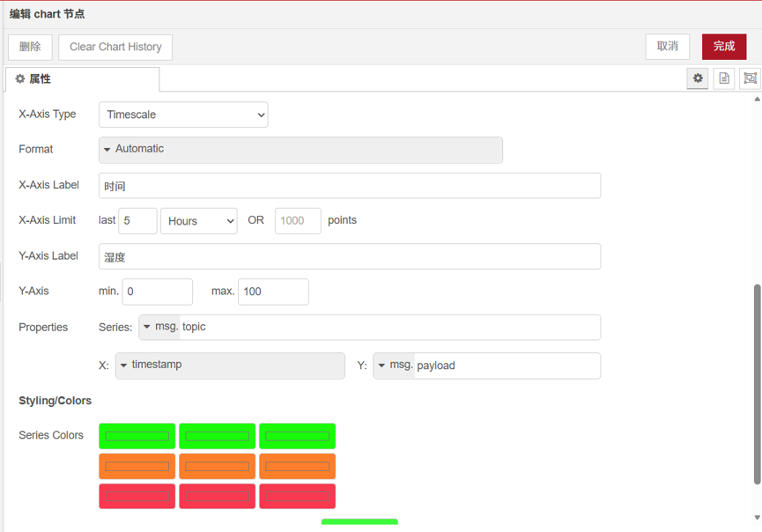Open the Format Automatic dropdown
Image resolution: width=762 pixels, height=532 pixels.
point(300,150)
